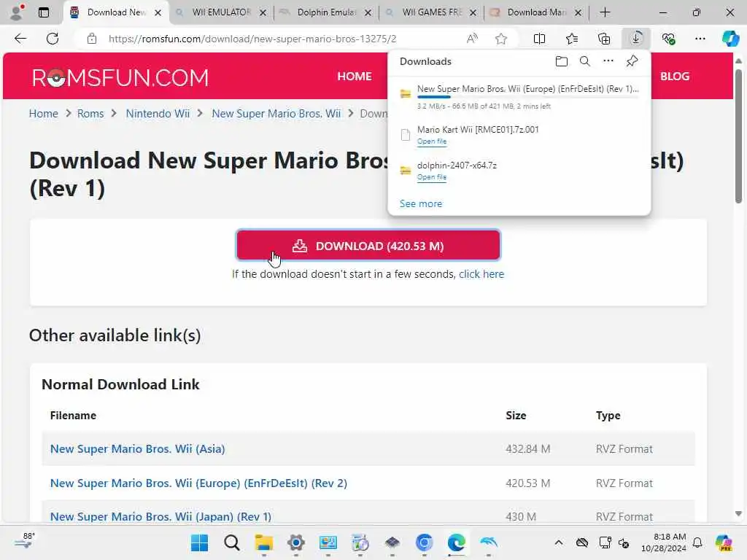Reload the page with the refresh icon

point(53,39)
